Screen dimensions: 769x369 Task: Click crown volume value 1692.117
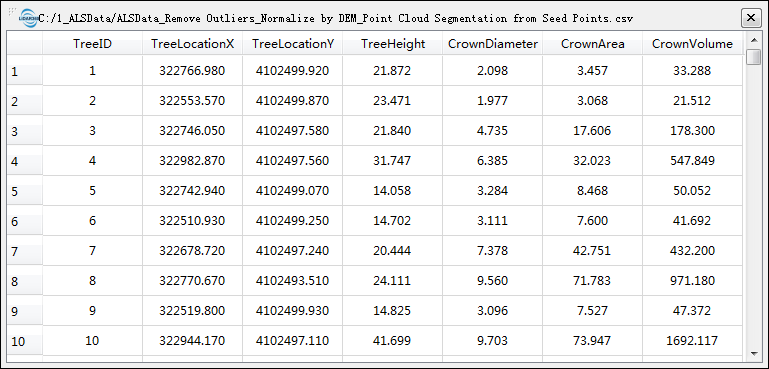[x=692, y=341]
